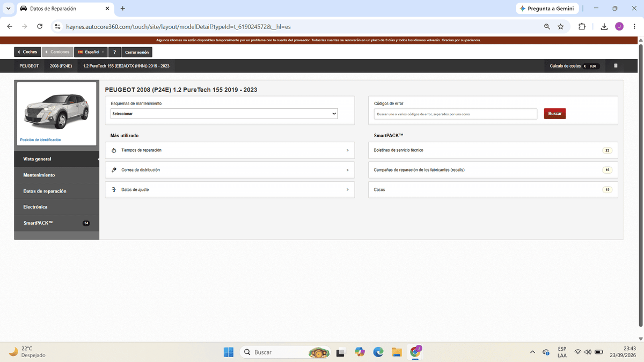Open the volume speaker tray icon
Screen dimensions: 644x362
588,352
